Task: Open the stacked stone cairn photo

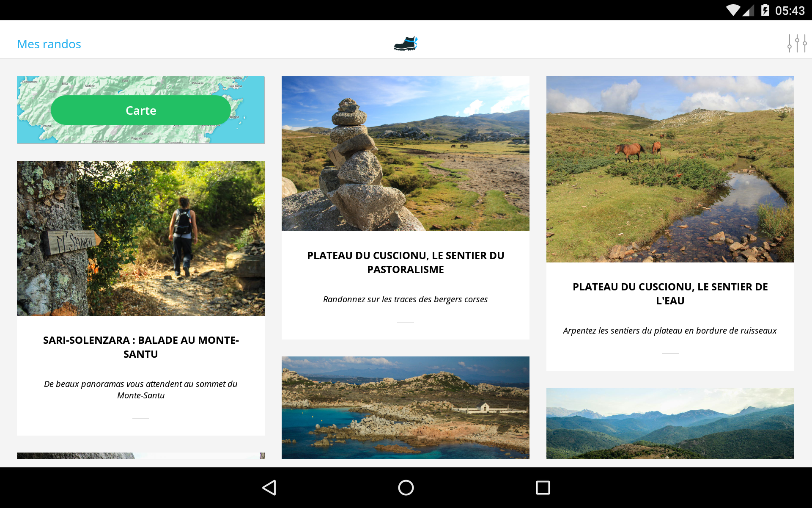Action: point(405,154)
